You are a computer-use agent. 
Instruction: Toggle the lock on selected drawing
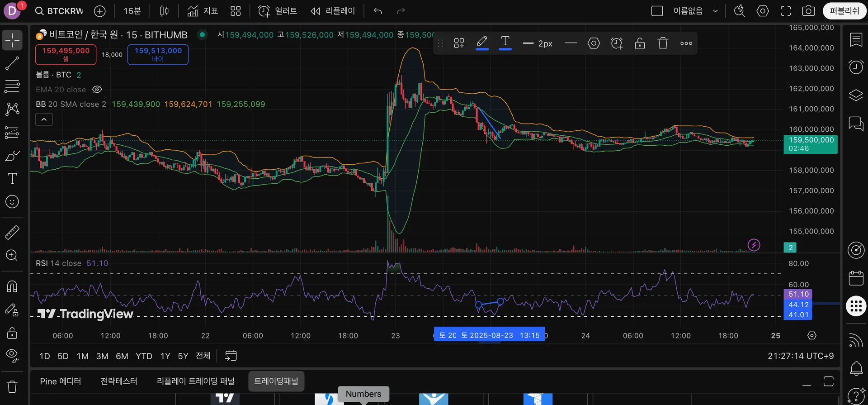pyautogui.click(x=640, y=43)
